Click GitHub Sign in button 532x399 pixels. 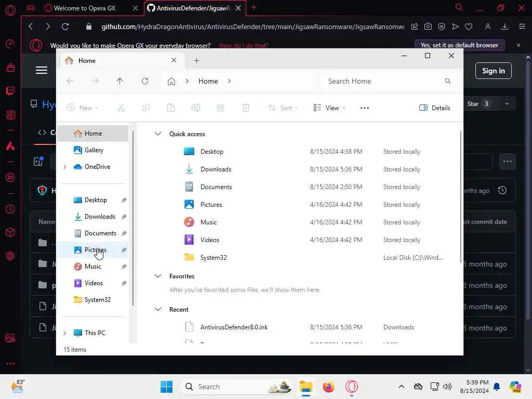pos(494,71)
